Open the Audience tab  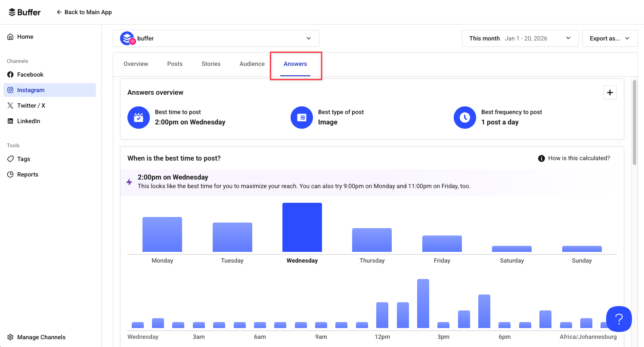click(x=252, y=64)
